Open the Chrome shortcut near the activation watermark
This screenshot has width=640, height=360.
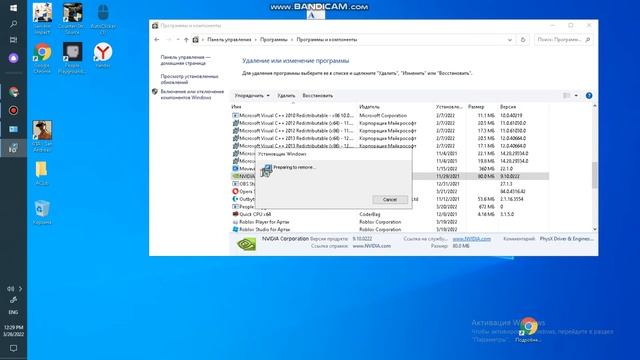click(528, 329)
